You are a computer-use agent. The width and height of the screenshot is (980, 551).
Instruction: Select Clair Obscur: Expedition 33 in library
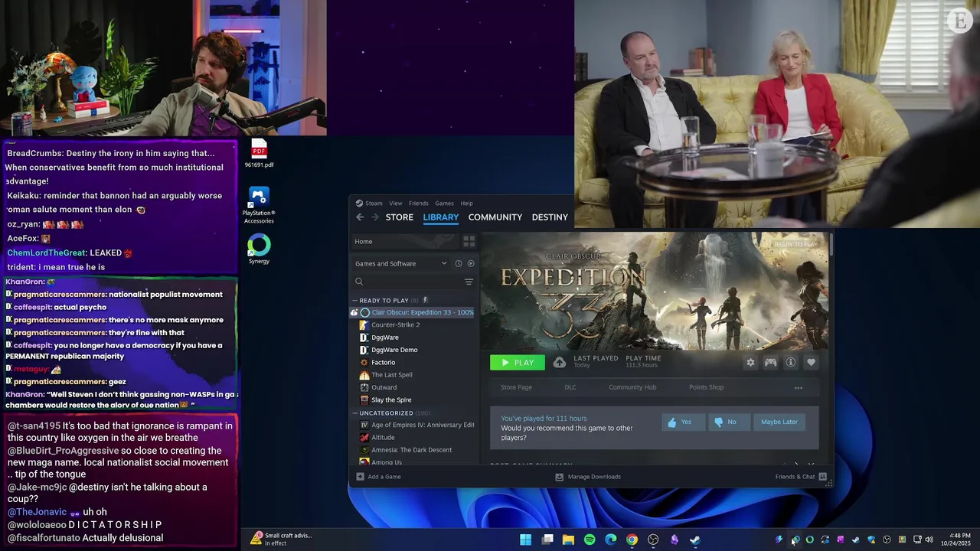pos(413,312)
